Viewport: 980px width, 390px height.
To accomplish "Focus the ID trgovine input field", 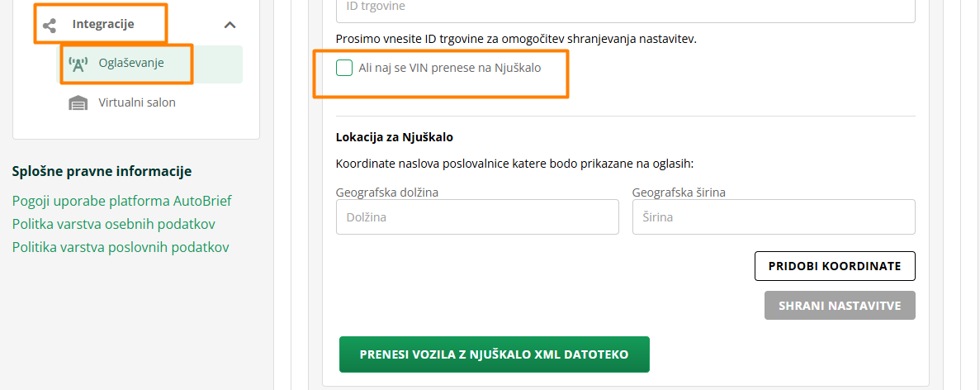I will [625, 8].
